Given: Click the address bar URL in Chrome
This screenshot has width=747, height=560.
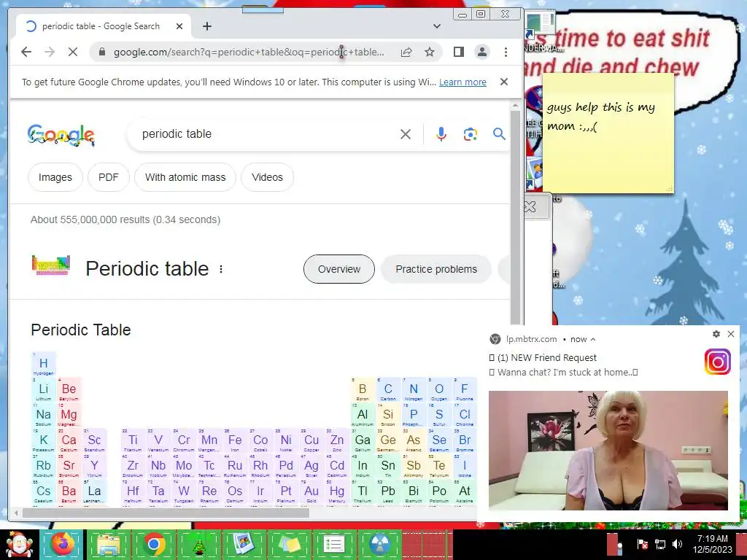Looking at the screenshot, I should (249, 52).
